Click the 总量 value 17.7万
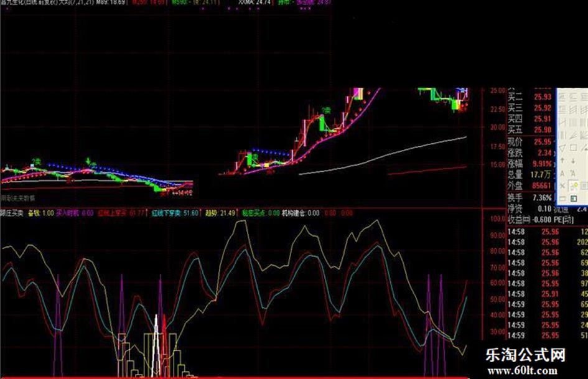The height and width of the screenshot is (379, 588). [541, 174]
